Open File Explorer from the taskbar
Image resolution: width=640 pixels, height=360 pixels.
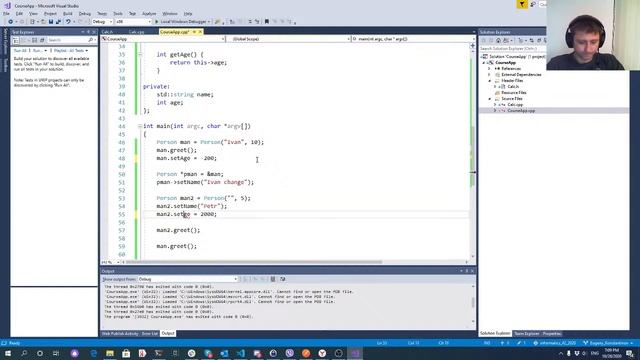pyautogui.click(x=110, y=353)
